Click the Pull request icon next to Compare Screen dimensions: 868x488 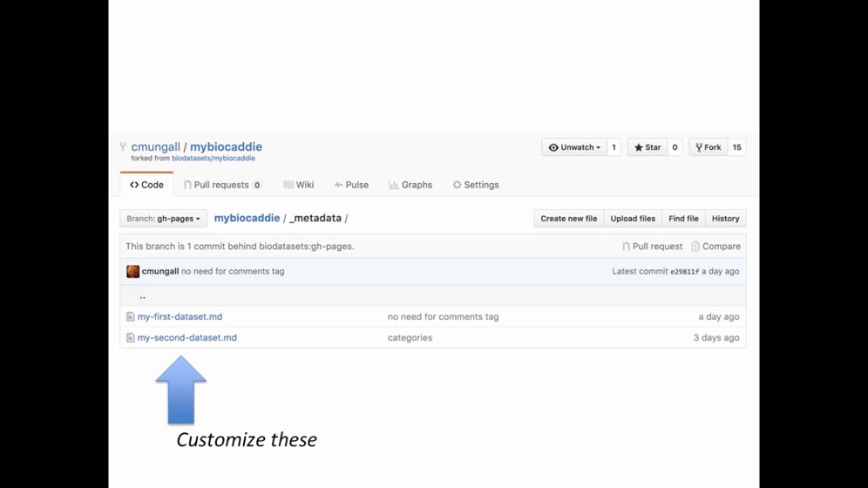pos(626,246)
